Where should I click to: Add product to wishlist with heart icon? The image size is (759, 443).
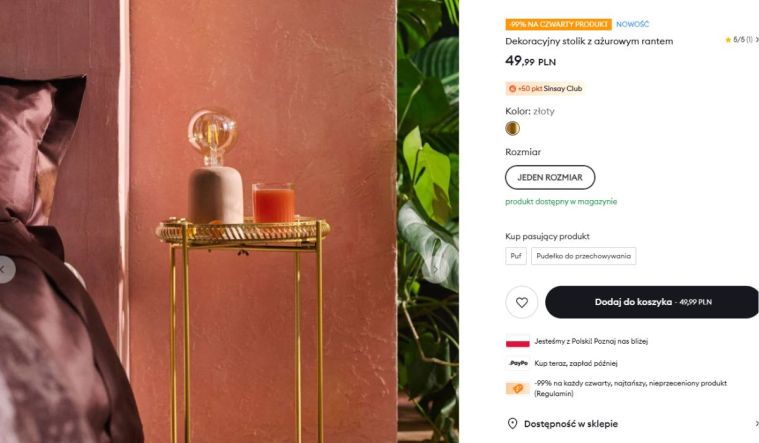(521, 302)
